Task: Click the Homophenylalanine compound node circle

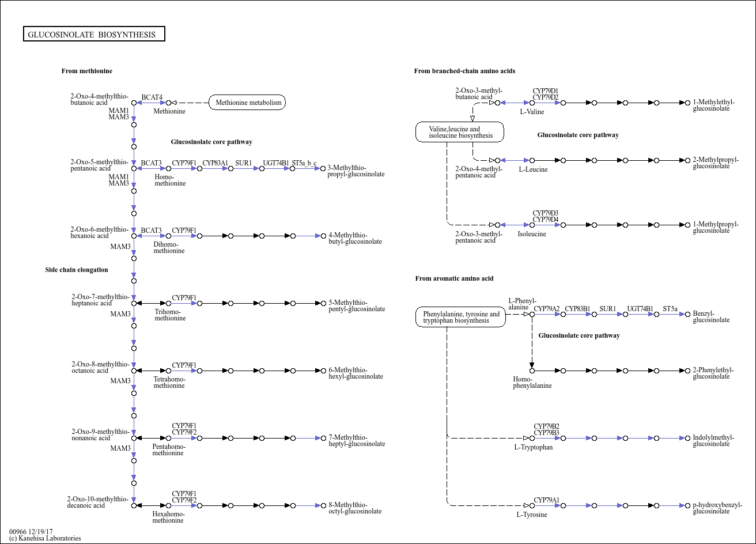Action: [532, 371]
